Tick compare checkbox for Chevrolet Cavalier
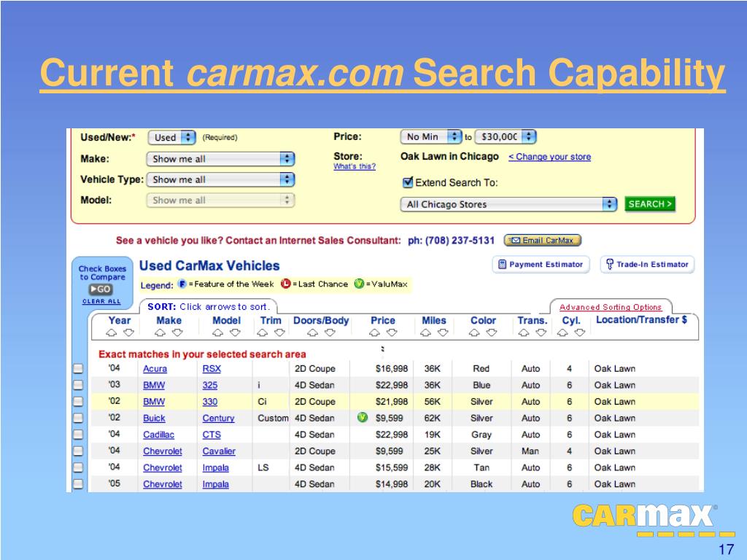747x560 pixels. (78, 451)
